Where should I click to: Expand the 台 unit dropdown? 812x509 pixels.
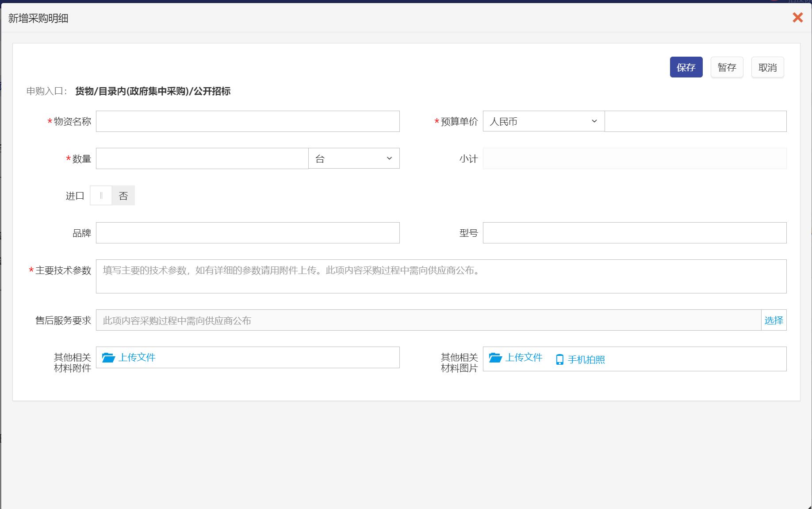pos(353,158)
